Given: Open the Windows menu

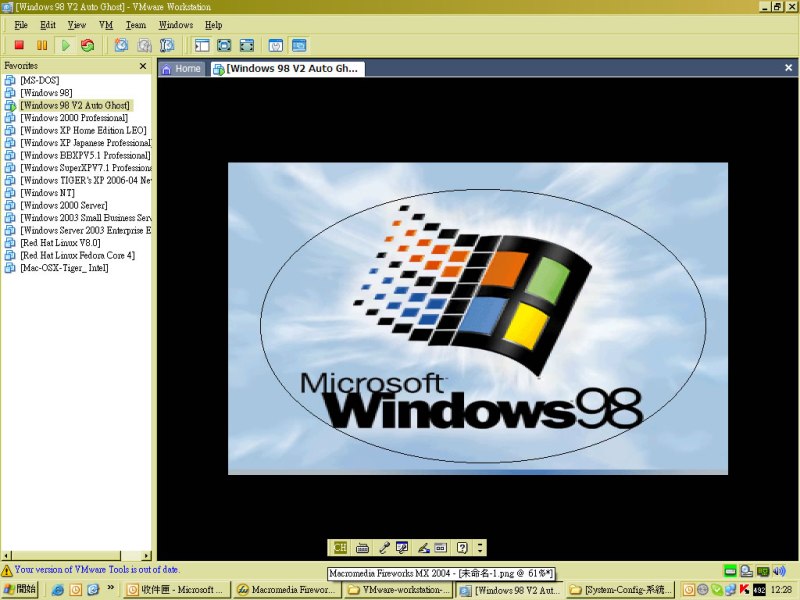Looking at the screenshot, I should [x=176, y=25].
